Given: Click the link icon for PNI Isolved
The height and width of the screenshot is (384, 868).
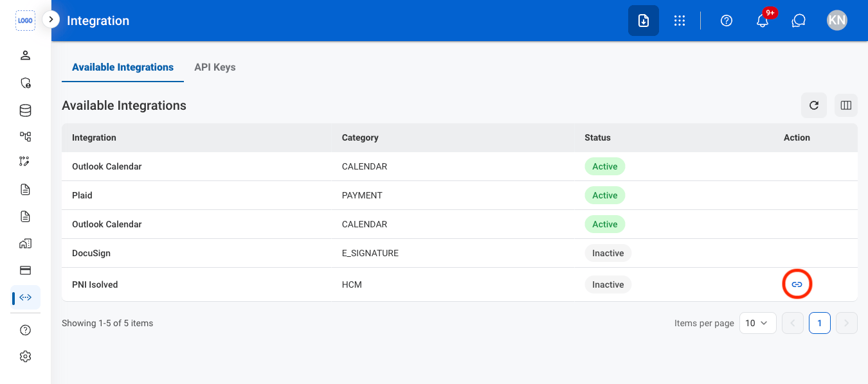Looking at the screenshot, I should tap(797, 284).
